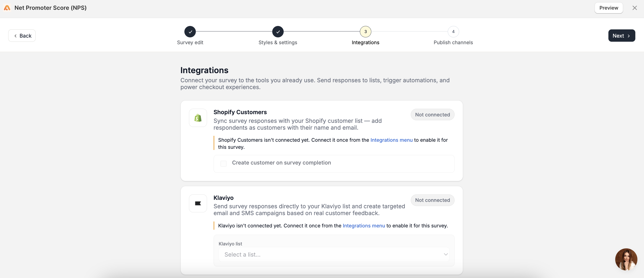Screen dimensions: 644x278
Task: Open the survey Preview
Action: coord(608,8)
